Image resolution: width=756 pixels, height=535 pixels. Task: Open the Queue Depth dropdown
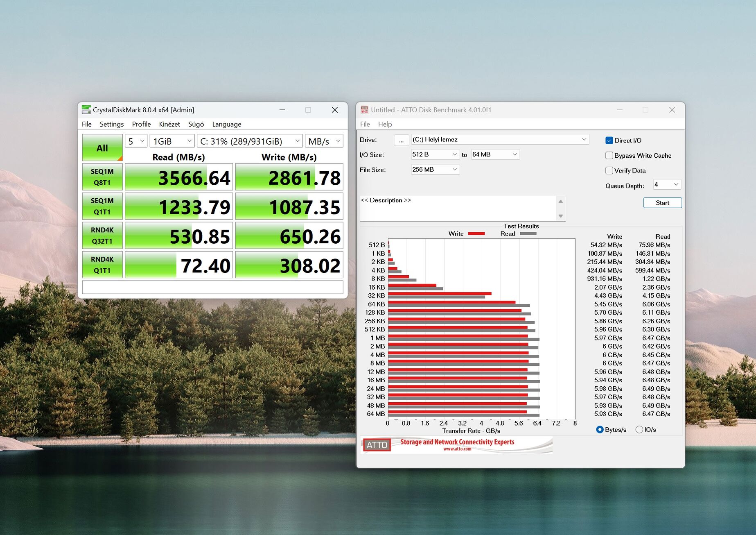(x=667, y=185)
